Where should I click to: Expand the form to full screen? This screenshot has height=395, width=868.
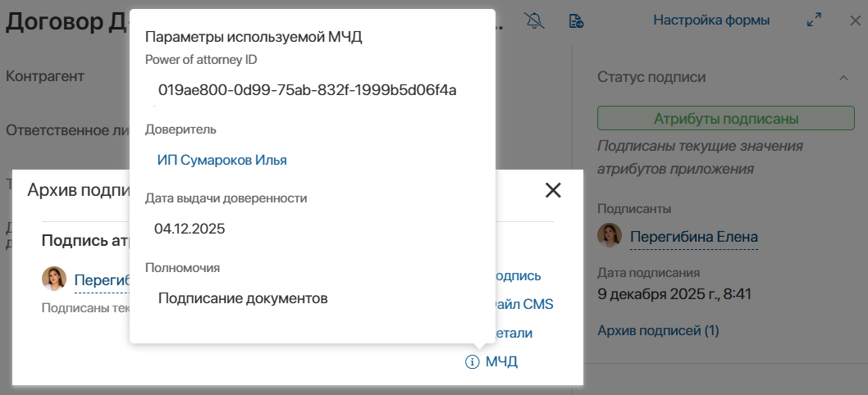click(x=814, y=20)
